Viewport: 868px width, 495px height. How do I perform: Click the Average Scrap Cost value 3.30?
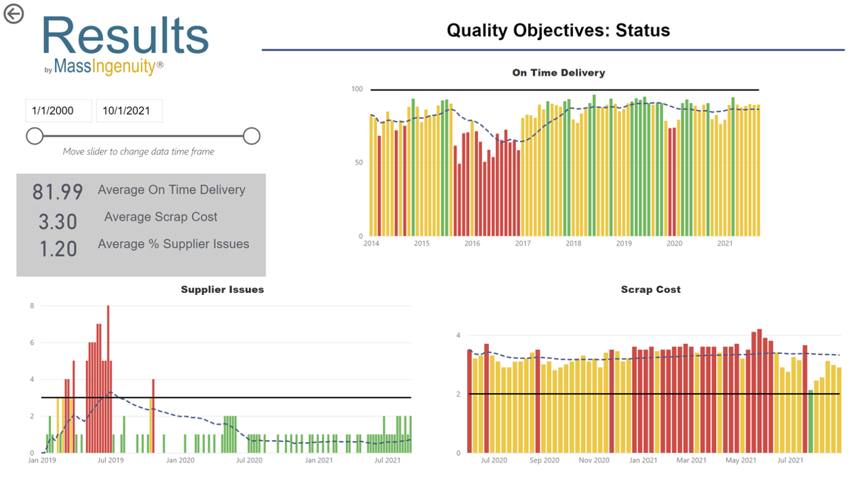[56, 221]
